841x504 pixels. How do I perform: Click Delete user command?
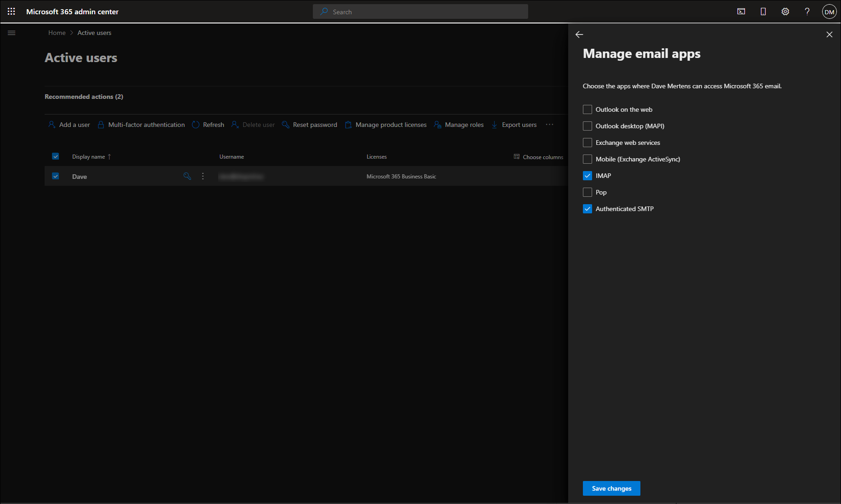point(253,125)
